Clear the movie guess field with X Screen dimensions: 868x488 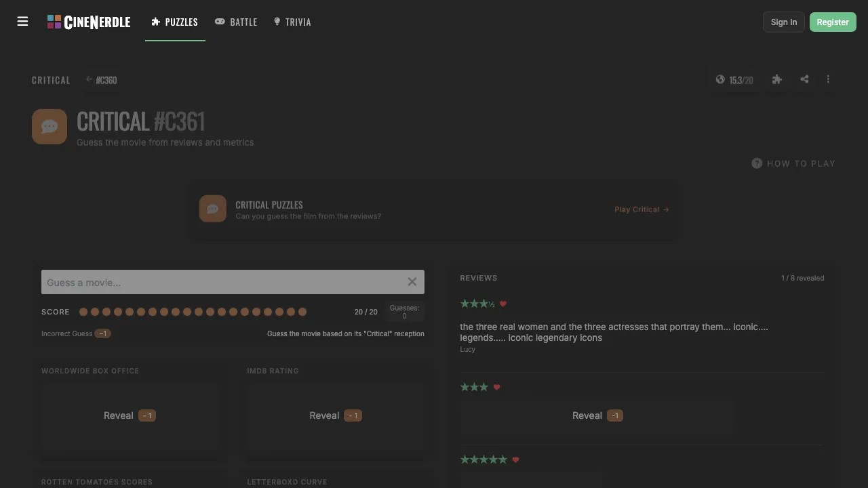point(412,282)
